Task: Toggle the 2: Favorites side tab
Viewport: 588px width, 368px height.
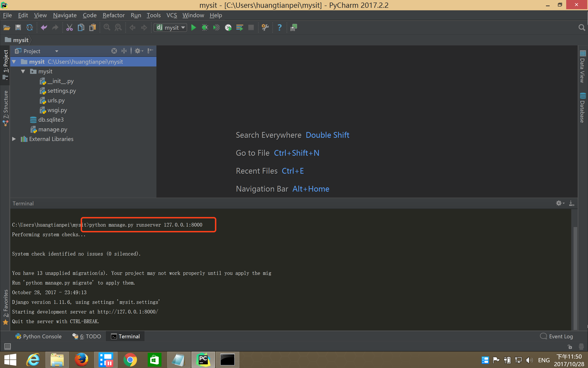Action: point(5,307)
